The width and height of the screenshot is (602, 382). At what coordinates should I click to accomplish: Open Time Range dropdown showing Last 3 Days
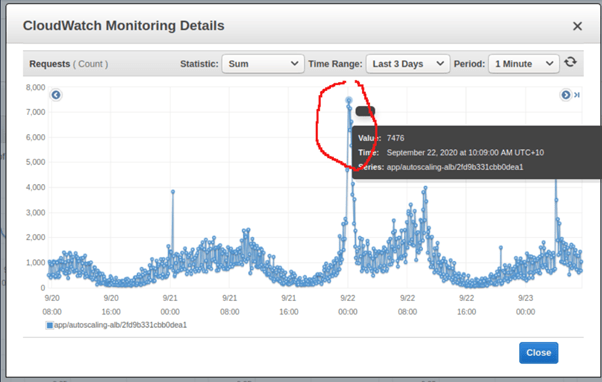pos(408,64)
